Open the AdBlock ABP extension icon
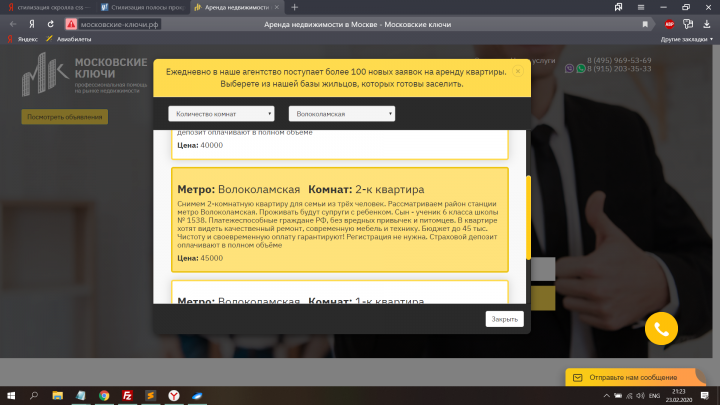This screenshot has width=720, height=405. [x=669, y=24]
